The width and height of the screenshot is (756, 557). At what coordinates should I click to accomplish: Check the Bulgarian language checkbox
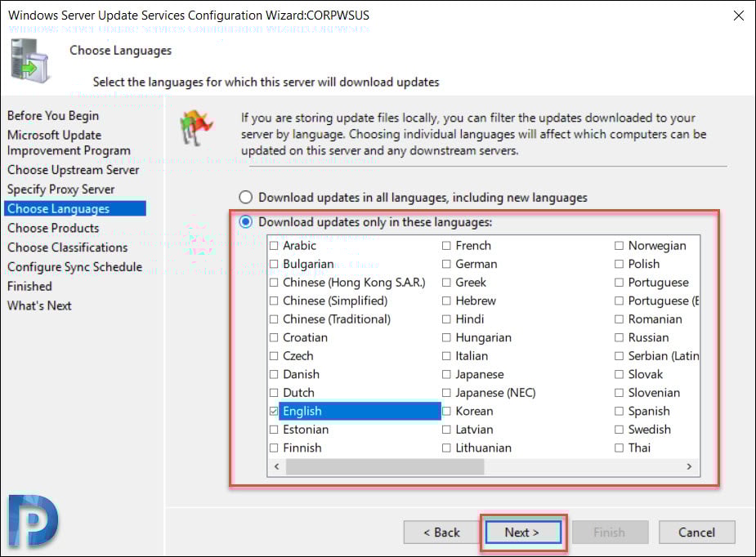(x=274, y=264)
